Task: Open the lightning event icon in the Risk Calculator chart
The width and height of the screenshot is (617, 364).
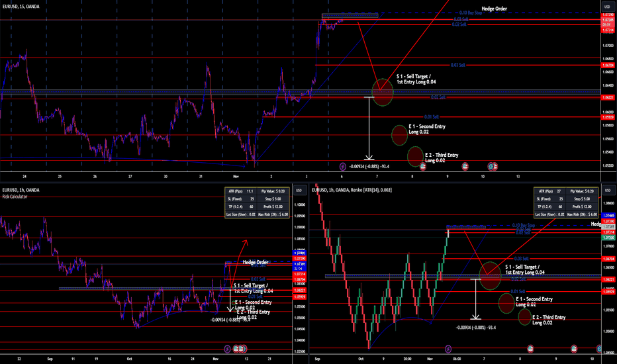Action: pyautogui.click(x=227, y=349)
